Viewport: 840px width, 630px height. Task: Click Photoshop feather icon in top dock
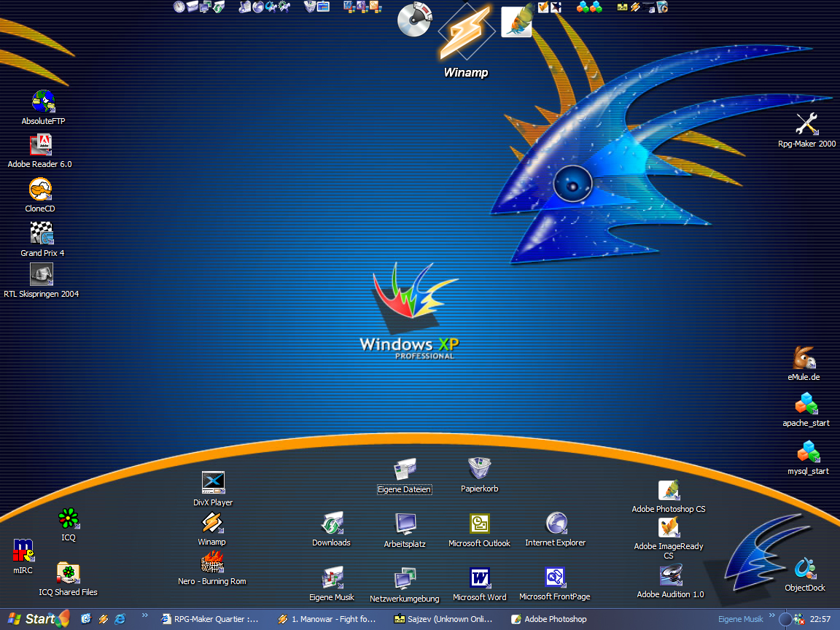pos(517,20)
